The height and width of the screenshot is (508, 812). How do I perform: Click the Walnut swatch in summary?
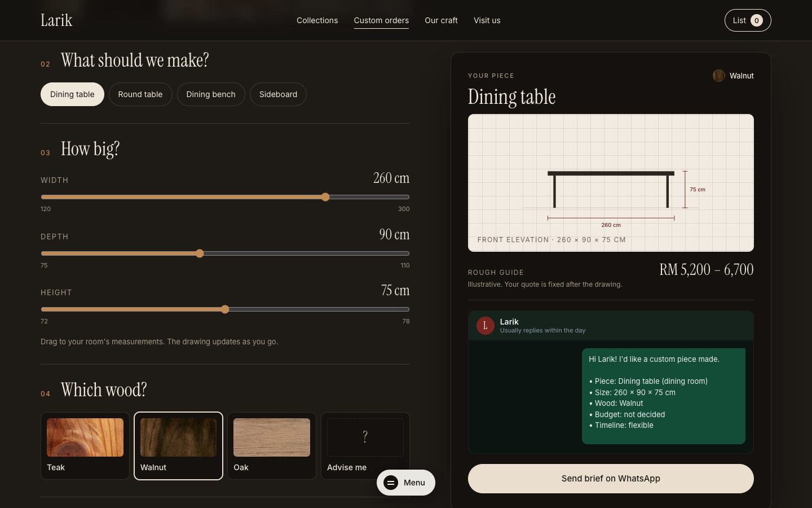point(719,76)
